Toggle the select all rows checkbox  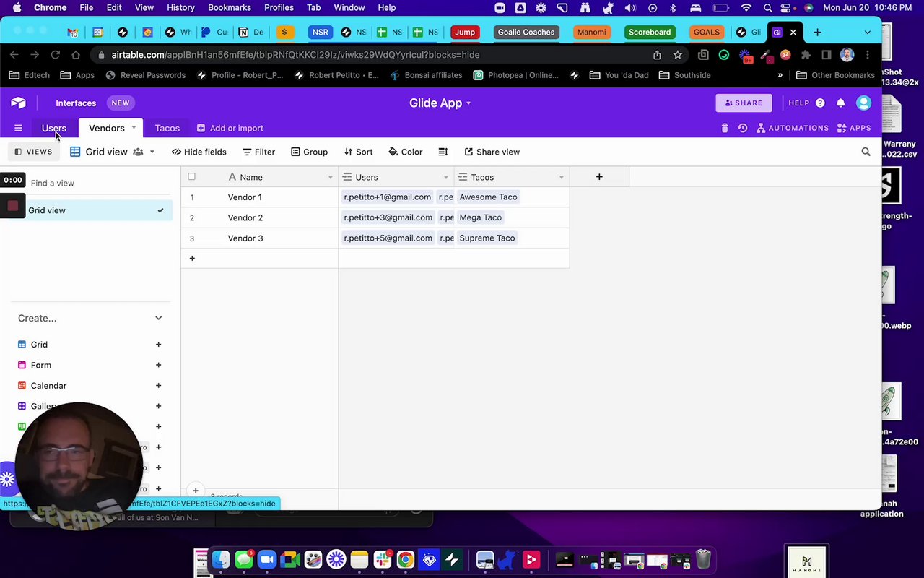click(191, 176)
